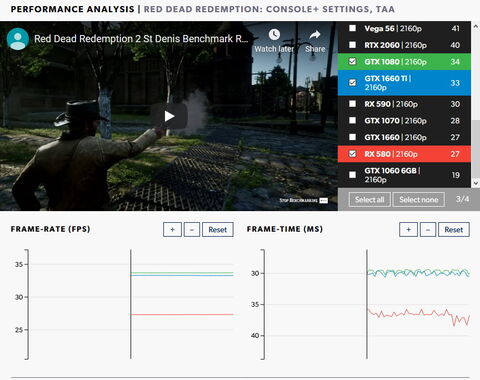Viewport: 480px width, 380px height.
Task: Click the Share arrow icon
Action: click(315, 34)
